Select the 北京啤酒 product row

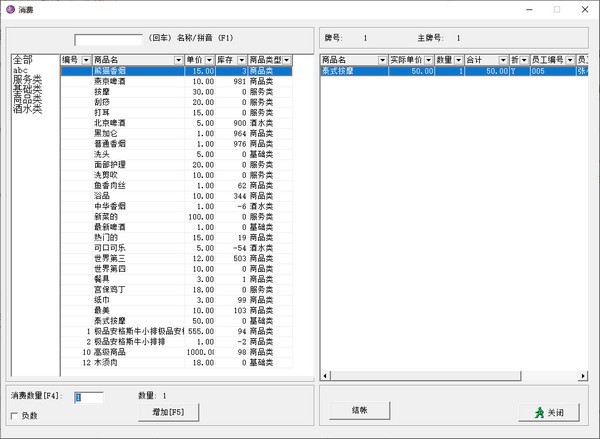pos(177,123)
